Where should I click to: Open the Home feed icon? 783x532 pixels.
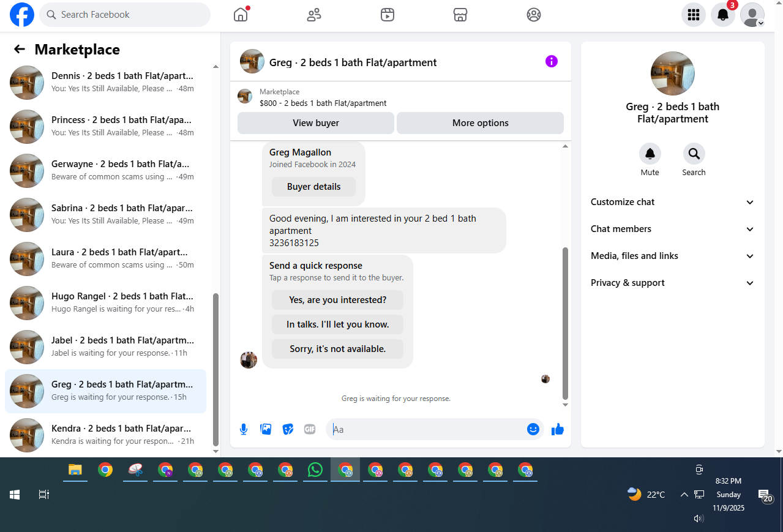click(x=241, y=15)
